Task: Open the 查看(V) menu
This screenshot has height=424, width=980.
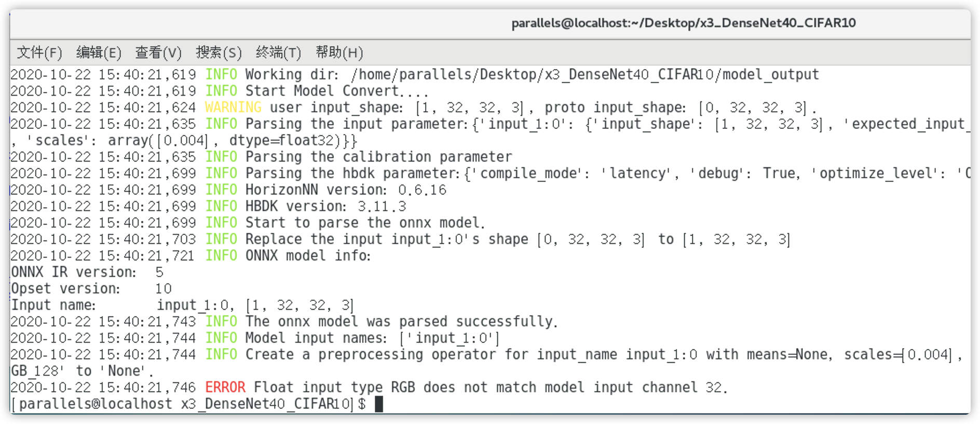Action: pyautogui.click(x=158, y=52)
